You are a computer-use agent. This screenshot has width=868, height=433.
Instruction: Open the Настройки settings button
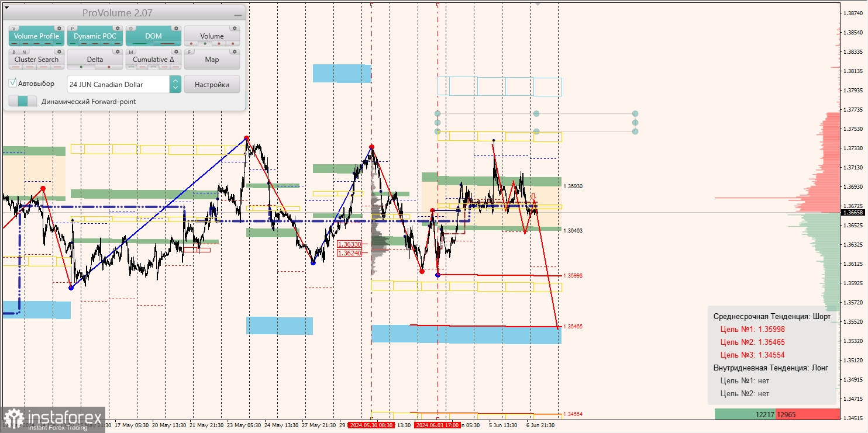(212, 84)
